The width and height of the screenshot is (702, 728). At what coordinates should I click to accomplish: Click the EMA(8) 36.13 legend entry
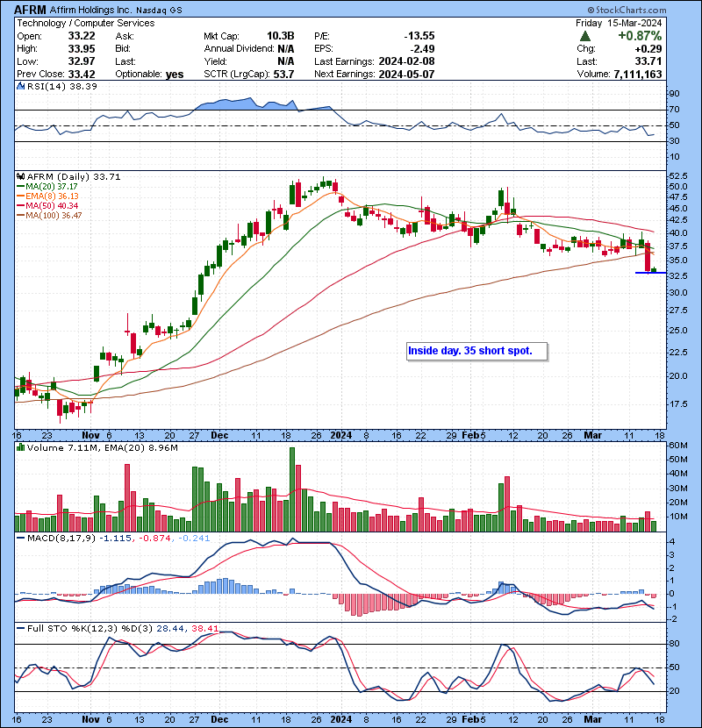click(48, 196)
